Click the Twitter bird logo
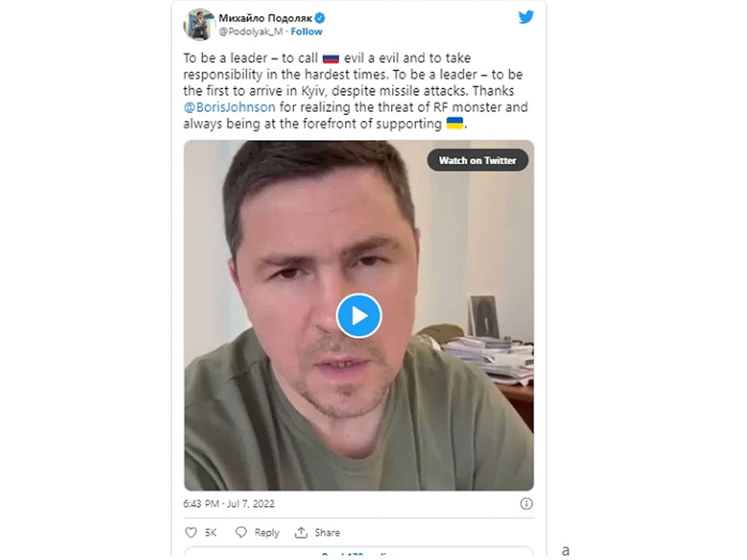The height and width of the screenshot is (560, 747). 526,17
